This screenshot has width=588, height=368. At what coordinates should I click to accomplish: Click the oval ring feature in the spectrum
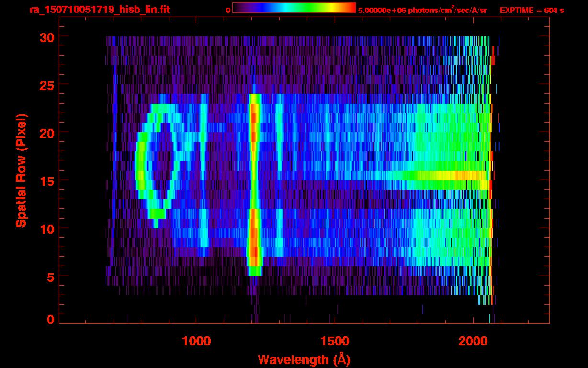(159, 161)
